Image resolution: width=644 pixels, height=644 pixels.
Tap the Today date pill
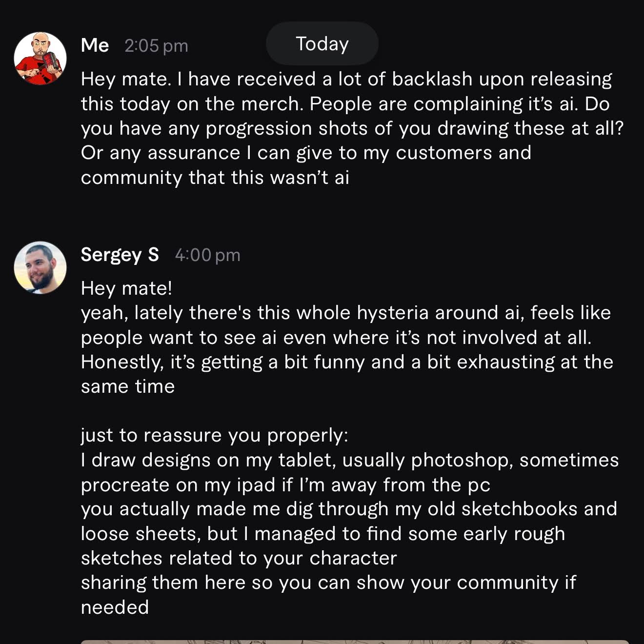tap(322, 44)
